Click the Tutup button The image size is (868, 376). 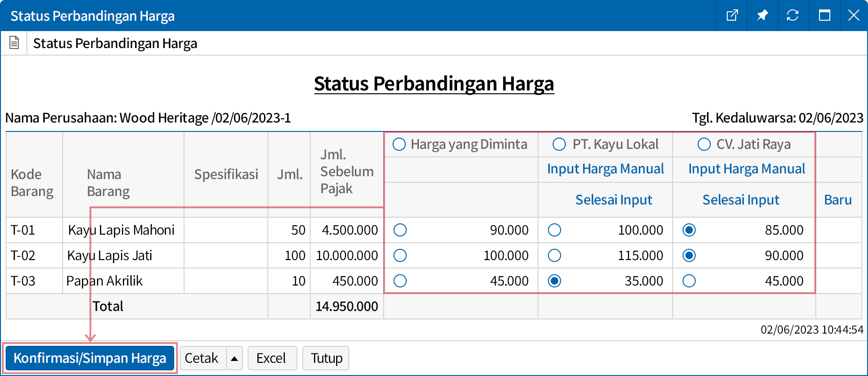coord(326,359)
